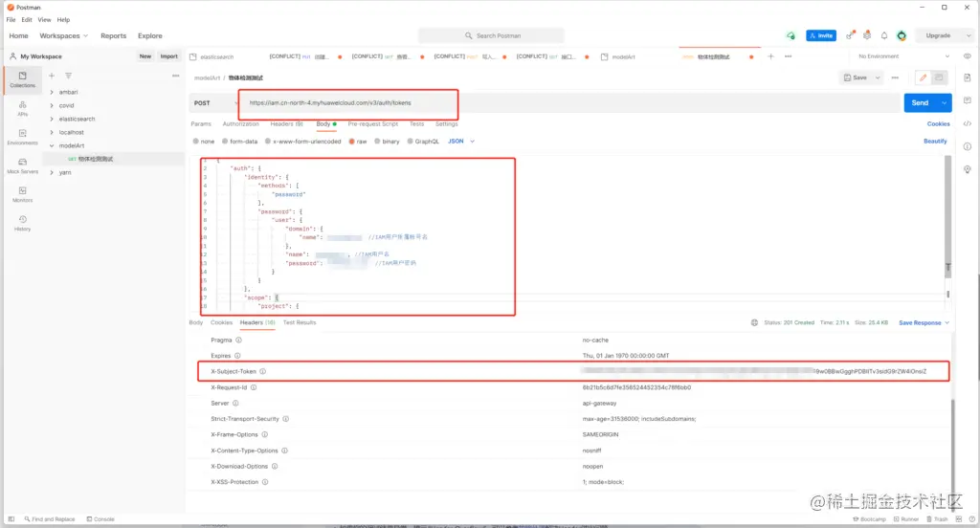Open the APIs sidebar panel
The image size is (980, 528).
(23, 109)
